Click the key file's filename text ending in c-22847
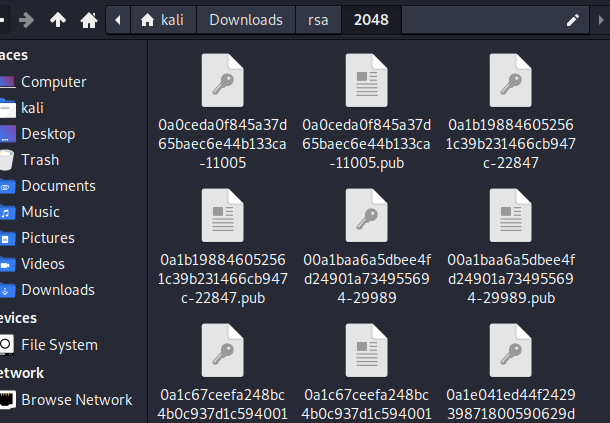610x423 pixels. click(510, 144)
